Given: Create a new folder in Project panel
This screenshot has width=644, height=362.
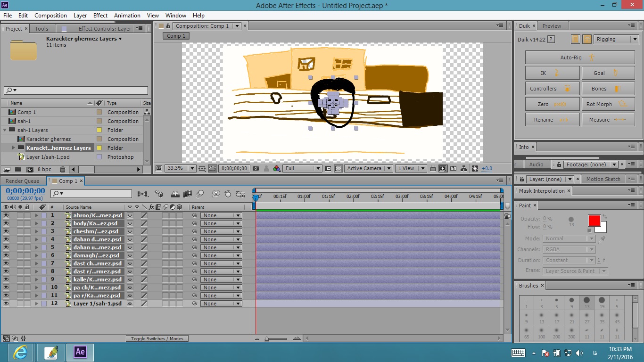Looking at the screenshot, I should 18,169.
